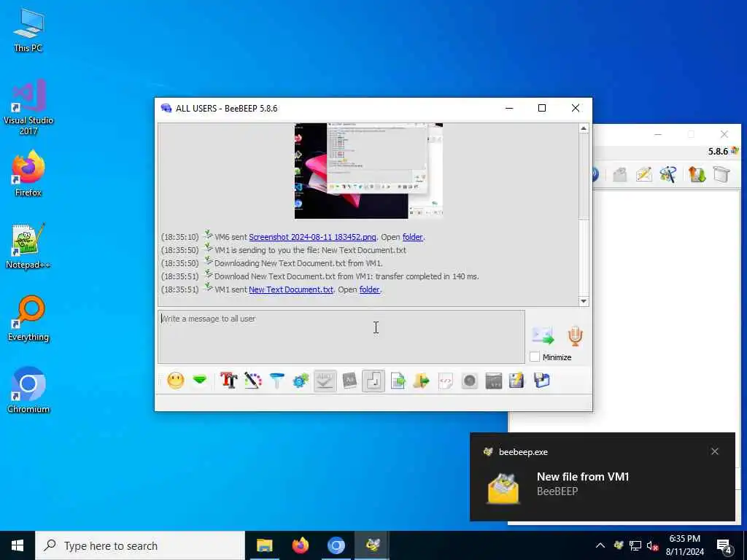Image resolution: width=747 pixels, height=560 pixels.
Task: Show hidden tray icons chevron
Action: (600, 545)
